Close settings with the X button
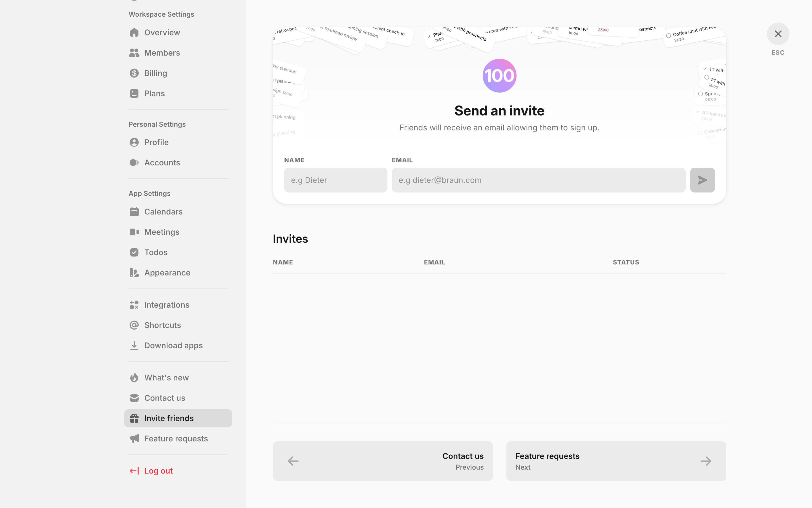Viewport: 812px width, 508px height. pyautogui.click(x=778, y=34)
